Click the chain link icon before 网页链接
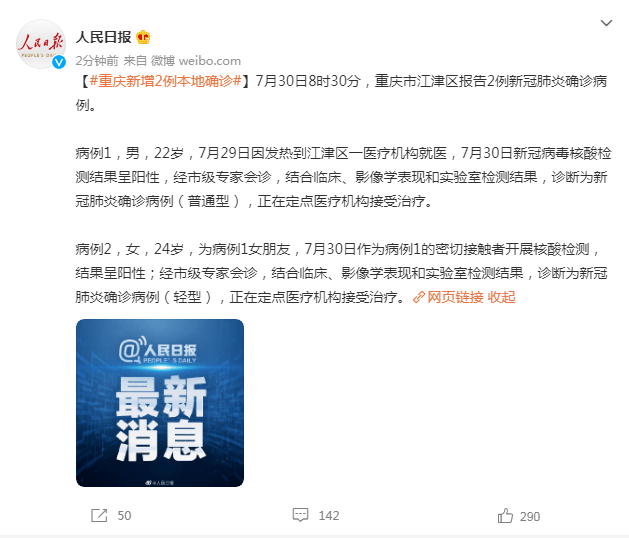 coord(419,297)
